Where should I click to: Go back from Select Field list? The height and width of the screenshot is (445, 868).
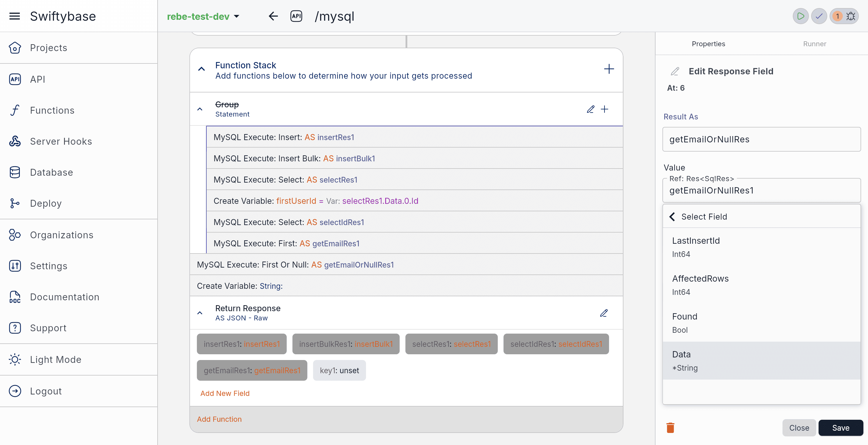point(672,216)
